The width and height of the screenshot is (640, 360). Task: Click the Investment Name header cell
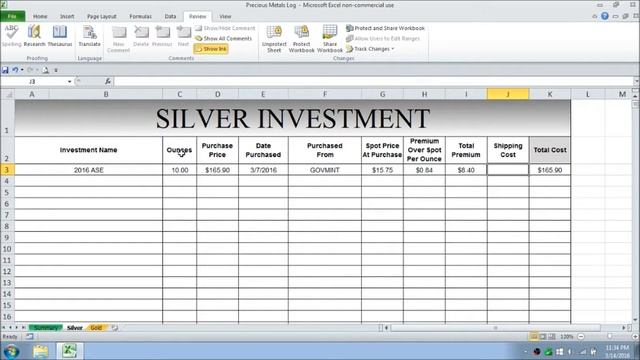[x=89, y=150]
